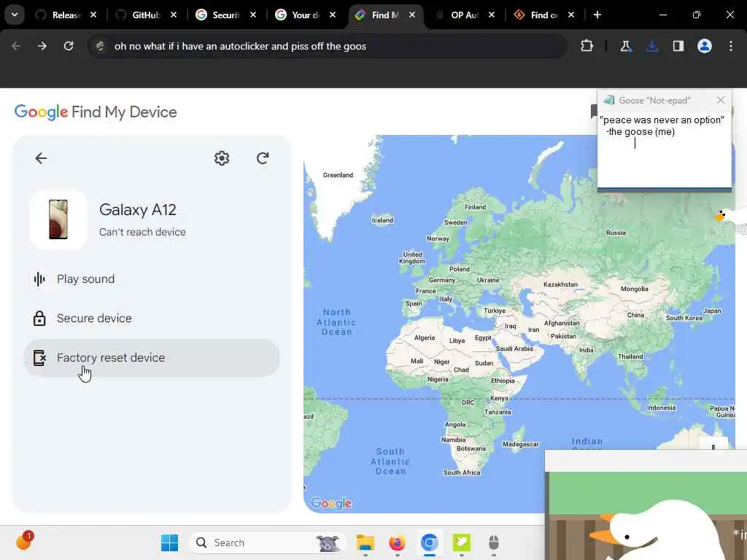Minimize the browser window
Viewport: 747px width, 560px height.
662,15
